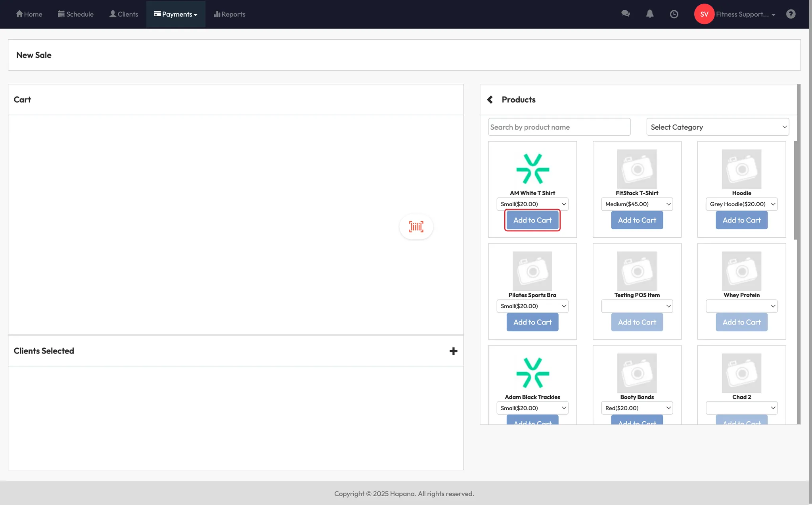Screen dimensions: 812x505
Task: Add the Pilates Sports Bra to cart
Action: [532, 322]
